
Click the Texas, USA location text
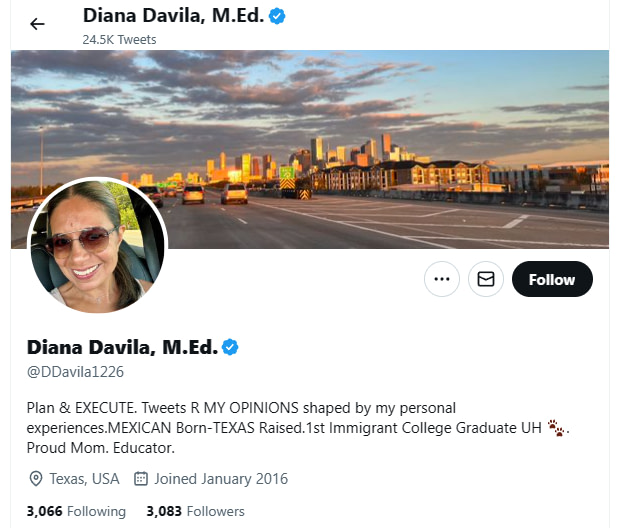pos(84,479)
